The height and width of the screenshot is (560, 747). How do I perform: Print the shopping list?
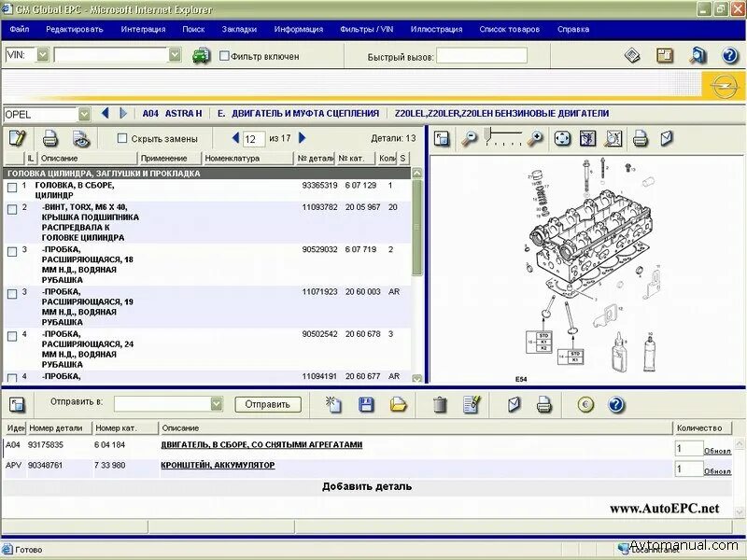pyautogui.click(x=543, y=405)
